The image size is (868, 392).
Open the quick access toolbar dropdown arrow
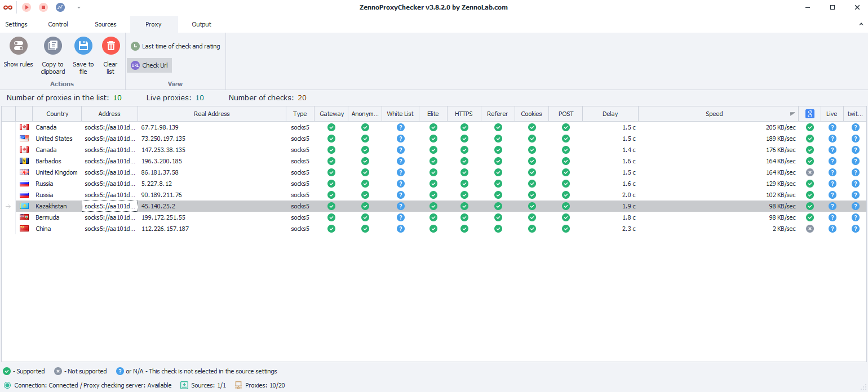[x=78, y=7]
